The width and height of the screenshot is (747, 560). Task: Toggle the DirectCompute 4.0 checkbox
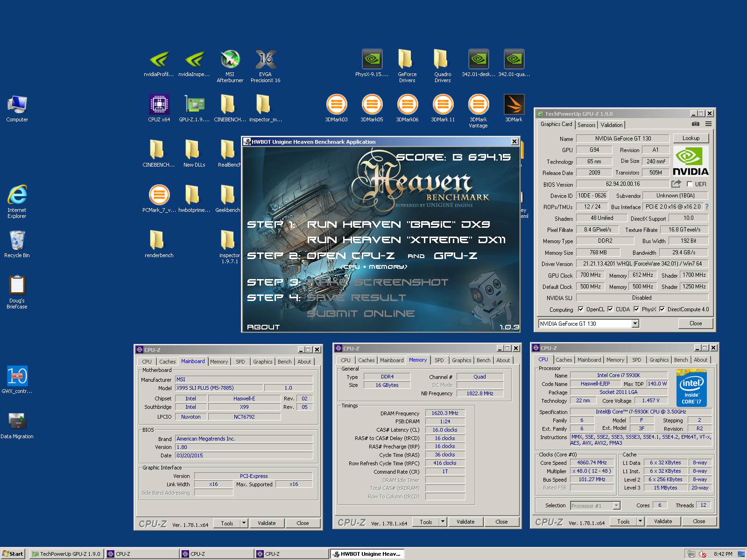[x=662, y=309]
